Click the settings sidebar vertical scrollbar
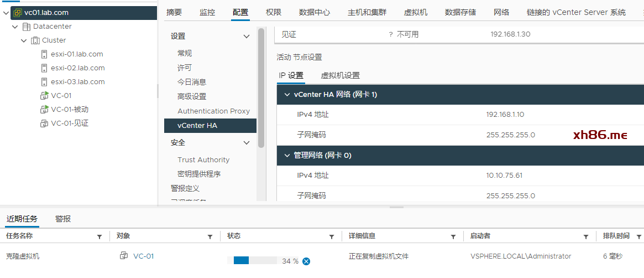 pos(261,89)
